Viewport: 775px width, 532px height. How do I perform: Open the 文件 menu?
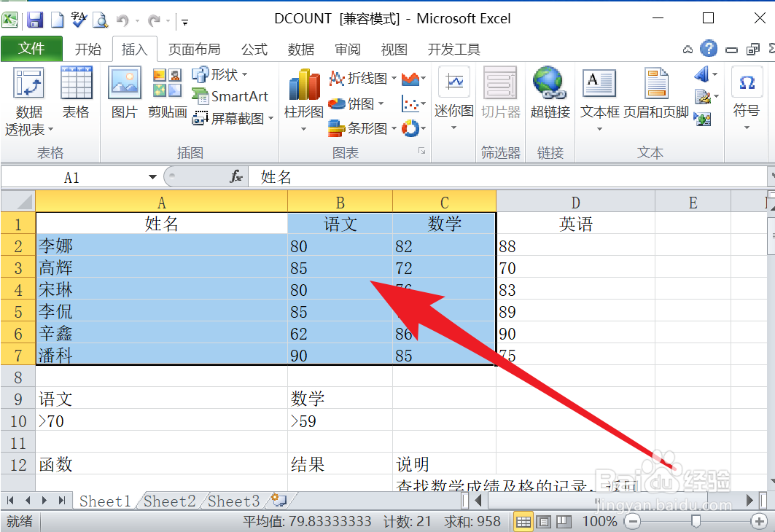[x=32, y=49]
